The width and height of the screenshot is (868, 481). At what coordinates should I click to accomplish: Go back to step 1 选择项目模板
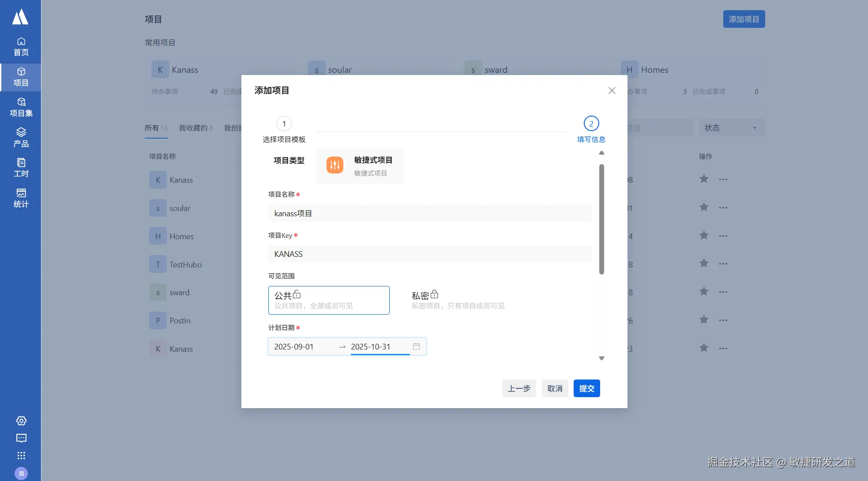[x=284, y=124]
